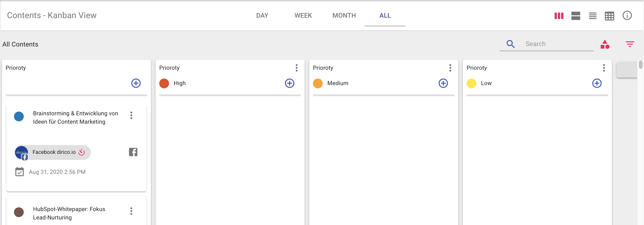Click the calendar check icon beside Aug 31
Viewport: 644px width, 225px height.
click(20, 172)
